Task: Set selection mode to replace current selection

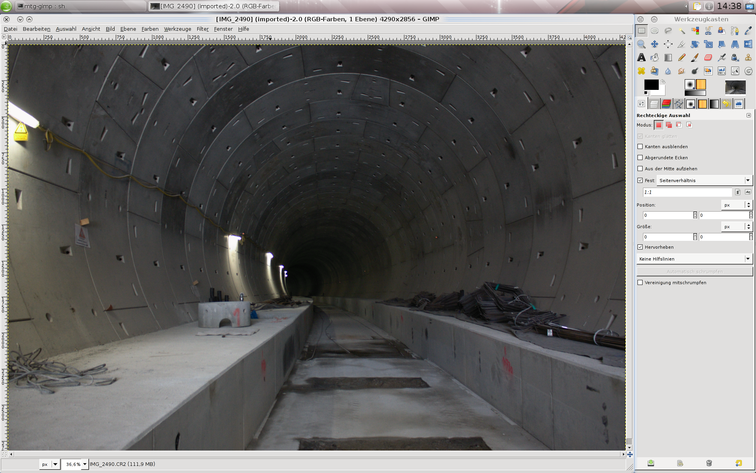Action: (659, 125)
